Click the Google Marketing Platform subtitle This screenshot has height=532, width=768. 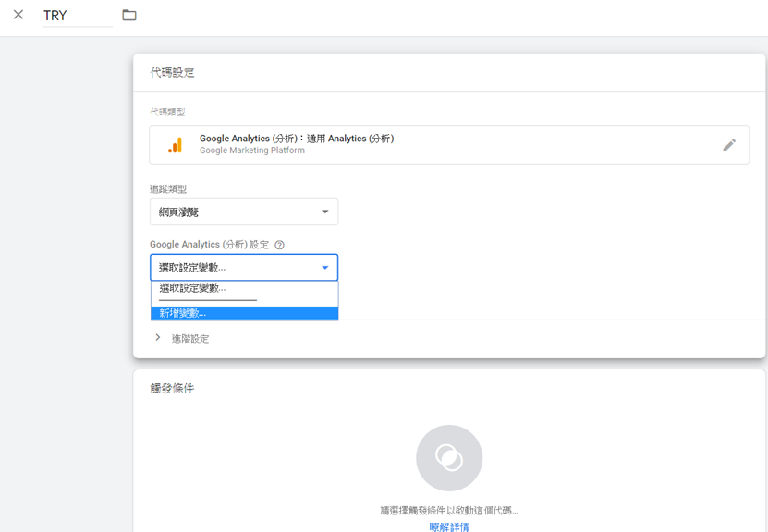251,151
